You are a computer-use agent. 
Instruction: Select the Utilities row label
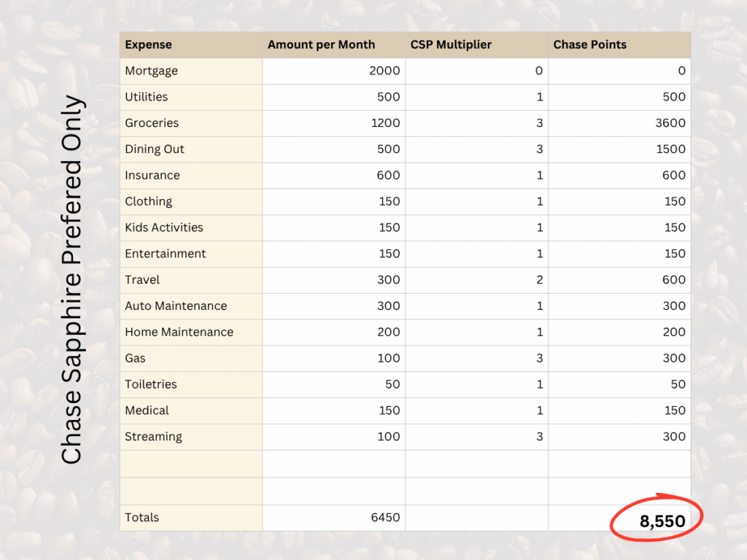146,97
